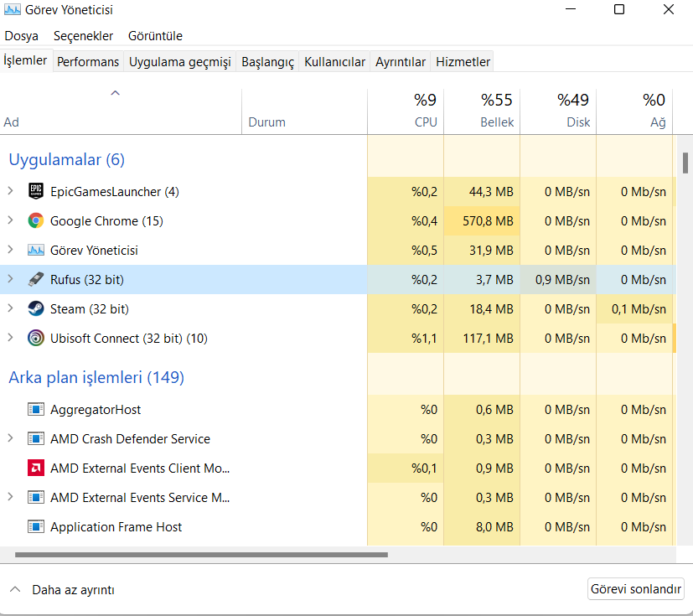Click the Görevi sonlandır button

tap(635, 589)
